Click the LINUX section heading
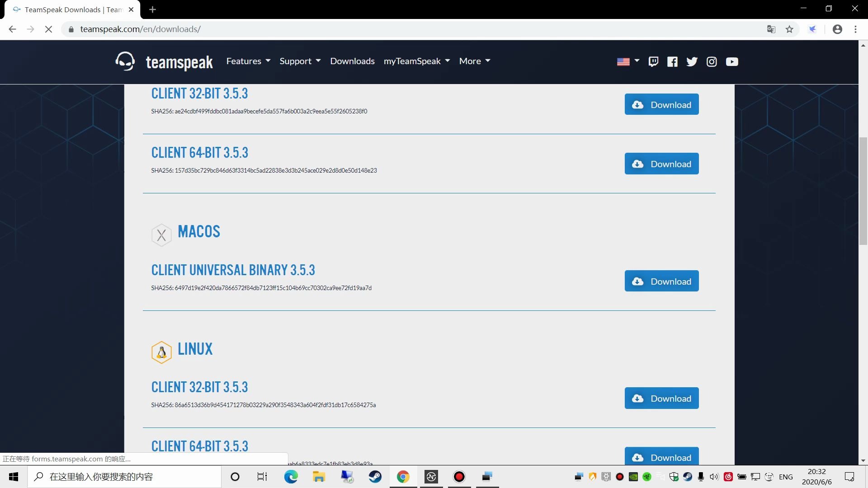The image size is (868, 488). pos(195,349)
